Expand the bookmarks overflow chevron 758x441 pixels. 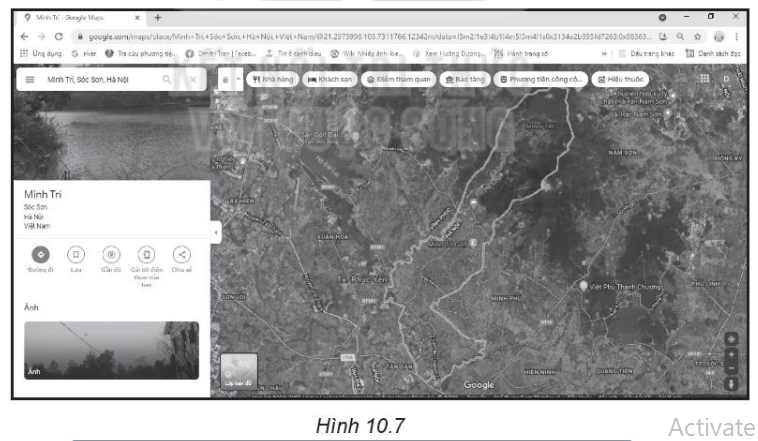click(x=604, y=53)
